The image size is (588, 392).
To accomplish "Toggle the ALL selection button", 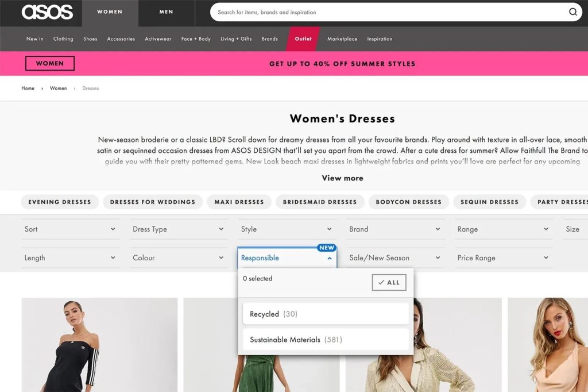I will [389, 282].
